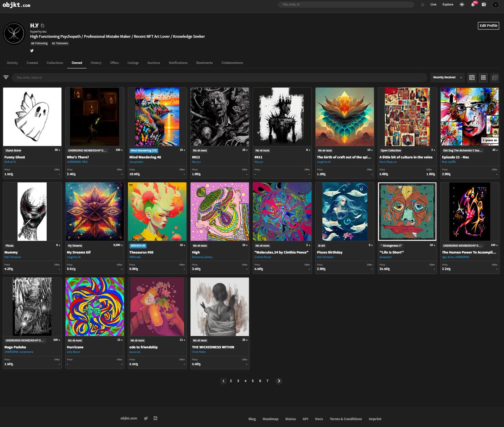The width and height of the screenshot is (504, 427).
Task: Open the Auctions tab
Action: pyautogui.click(x=154, y=63)
